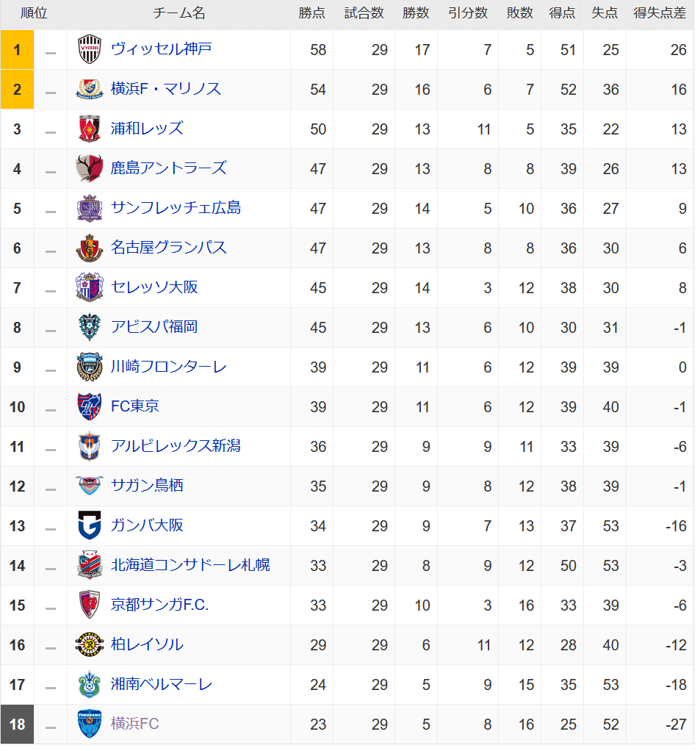700x751 pixels.
Task: Select the 名古屋グランパス link
Action: coord(168,248)
